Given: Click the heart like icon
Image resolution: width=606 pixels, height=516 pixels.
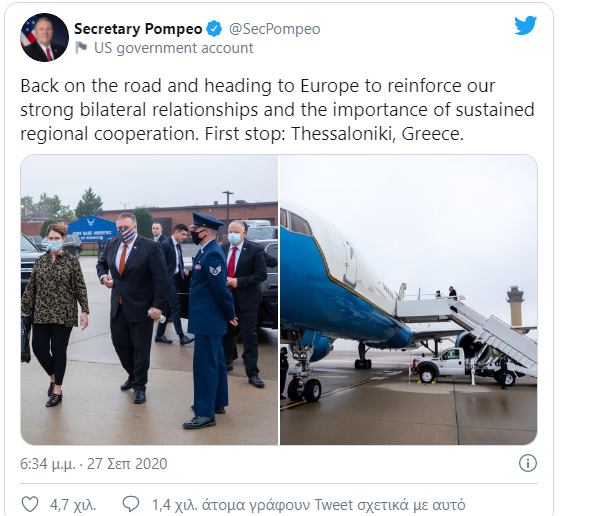Looking at the screenshot, I should tap(30, 504).
